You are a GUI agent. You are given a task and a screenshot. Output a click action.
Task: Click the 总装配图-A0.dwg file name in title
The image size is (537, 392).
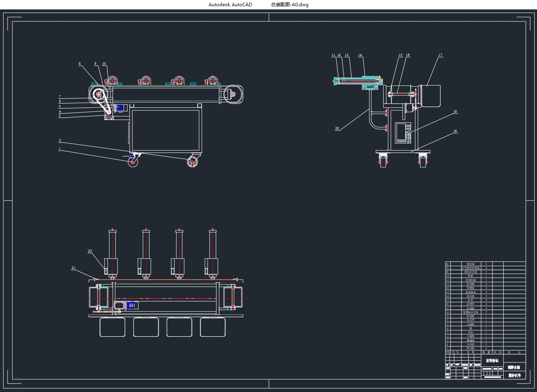click(x=289, y=5)
